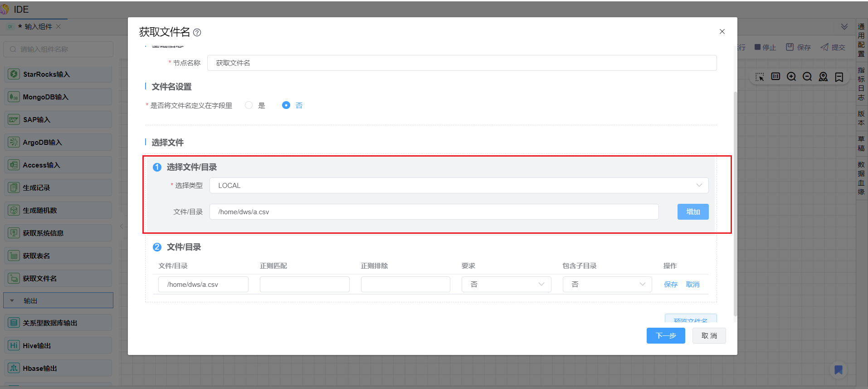
Task: Select the 是 radio button
Action: coord(249,105)
